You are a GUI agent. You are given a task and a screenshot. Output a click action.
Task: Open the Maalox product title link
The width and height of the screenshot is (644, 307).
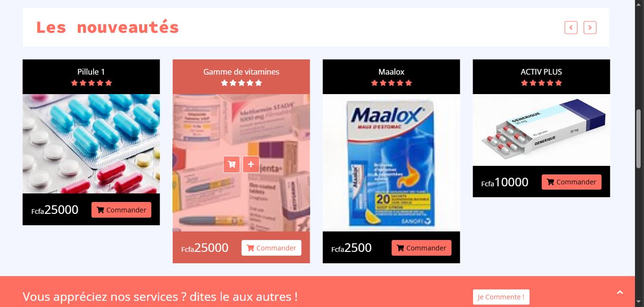[x=391, y=72]
